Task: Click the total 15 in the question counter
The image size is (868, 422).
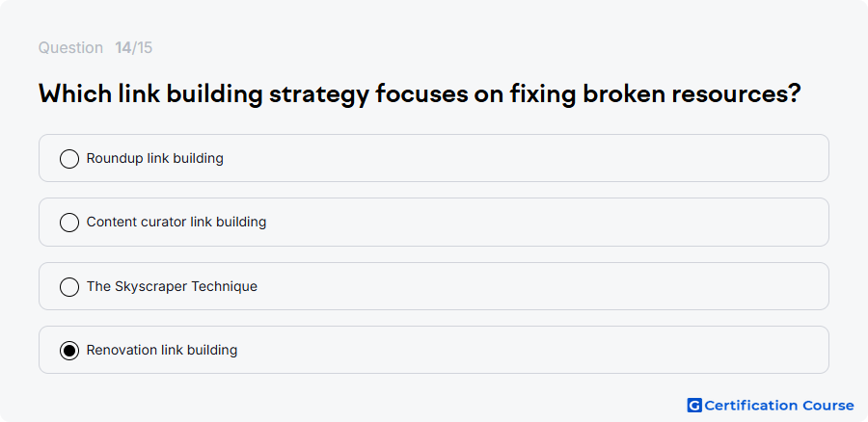Action: [x=145, y=48]
